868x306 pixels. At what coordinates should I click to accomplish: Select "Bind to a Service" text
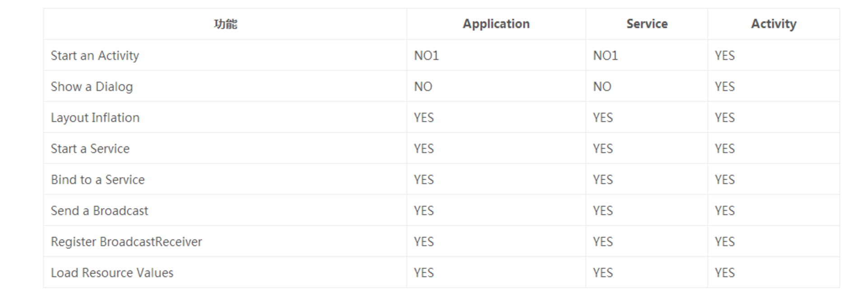(x=98, y=180)
